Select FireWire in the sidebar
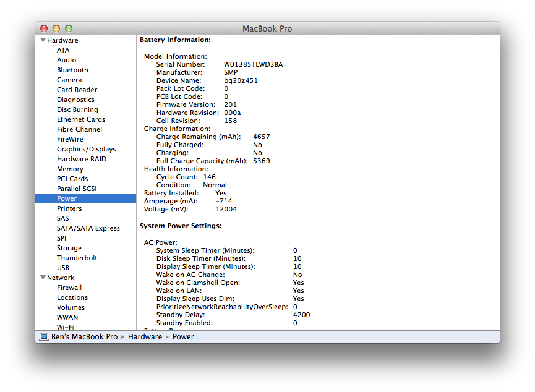This screenshot has height=392, width=535. coord(70,139)
